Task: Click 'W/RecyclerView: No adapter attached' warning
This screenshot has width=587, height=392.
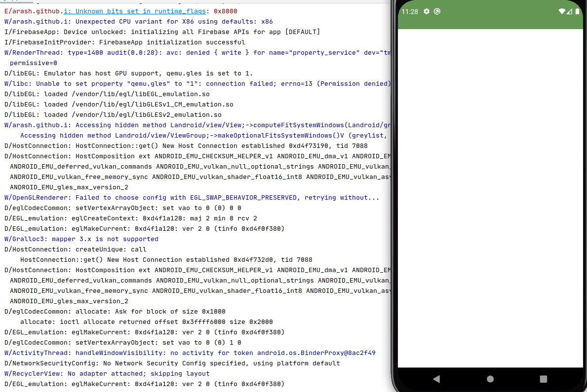Action: pyautogui.click(x=107, y=374)
